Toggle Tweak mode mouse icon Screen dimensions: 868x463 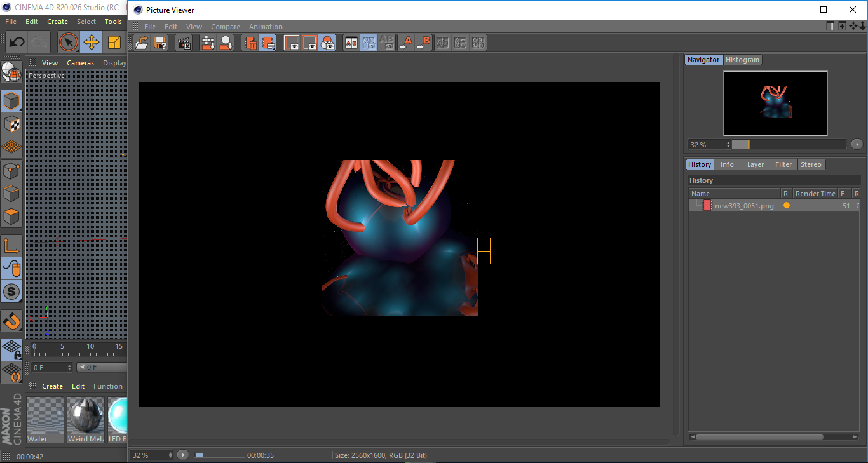pyautogui.click(x=11, y=269)
